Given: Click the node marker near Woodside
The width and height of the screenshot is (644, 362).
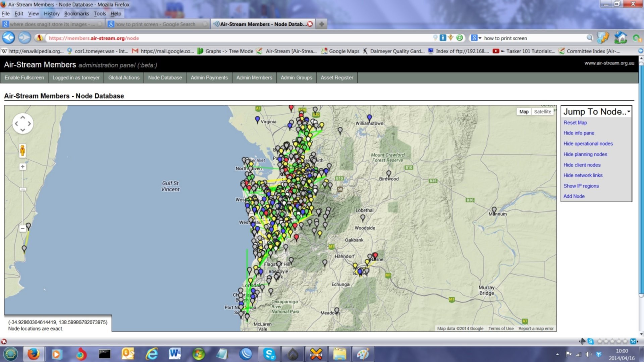Looking at the screenshot, I should [x=363, y=218].
